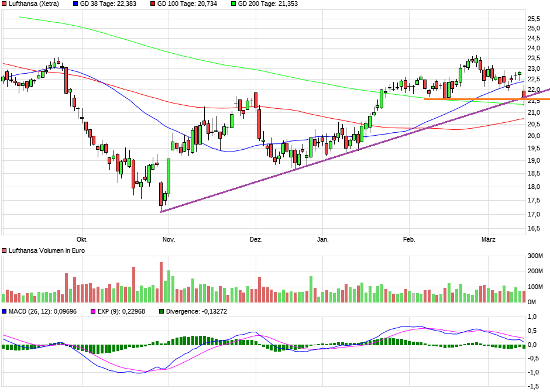Screen dimensions: 550x392
Task: Click the 200M volume axis value
Action: point(535,271)
